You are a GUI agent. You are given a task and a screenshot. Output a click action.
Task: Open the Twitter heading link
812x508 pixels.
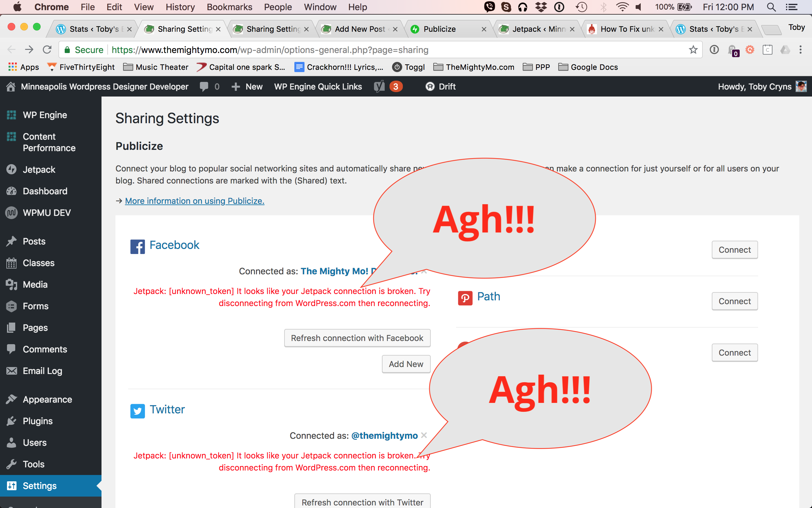pyautogui.click(x=167, y=410)
